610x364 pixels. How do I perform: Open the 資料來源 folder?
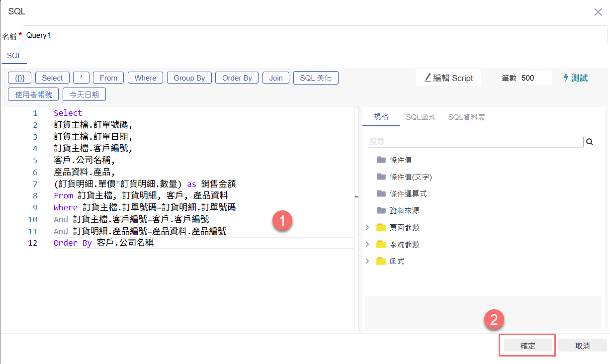click(x=404, y=211)
